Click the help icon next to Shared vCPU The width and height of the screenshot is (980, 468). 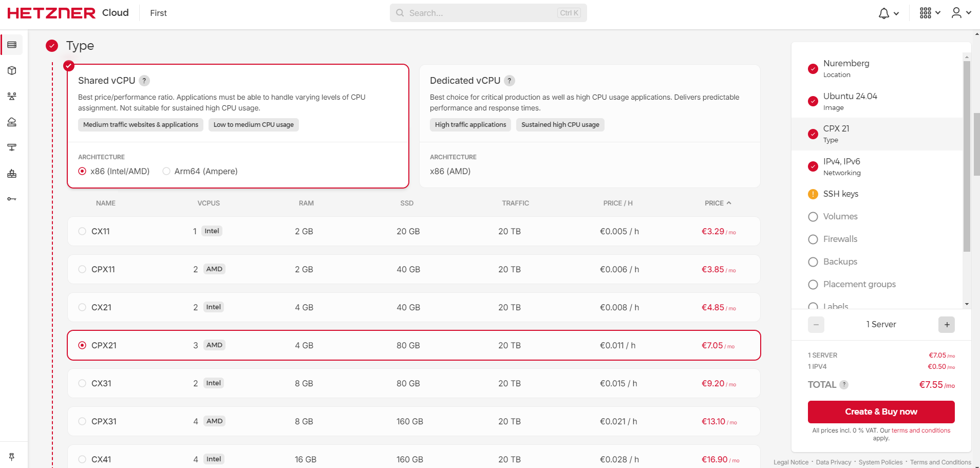pyautogui.click(x=144, y=81)
